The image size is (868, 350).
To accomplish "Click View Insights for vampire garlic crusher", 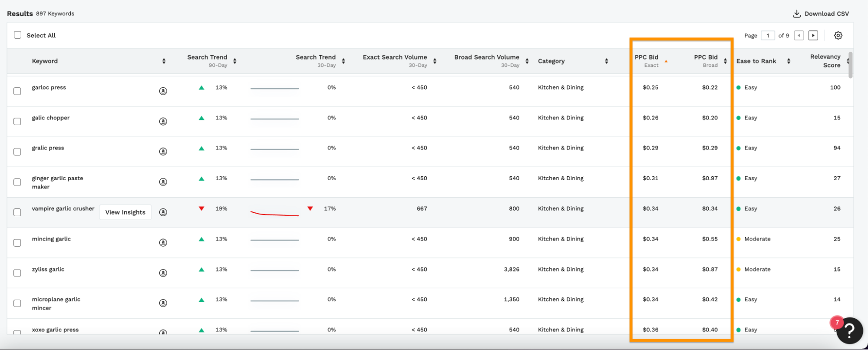I will 125,212.
